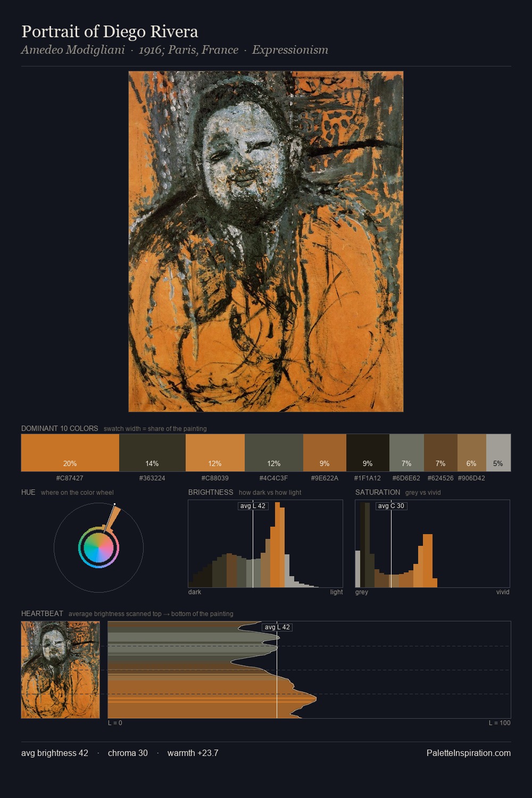The width and height of the screenshot is (532, 798).
Task: Click the L = 0 axis label
Action: click(115, 723)
